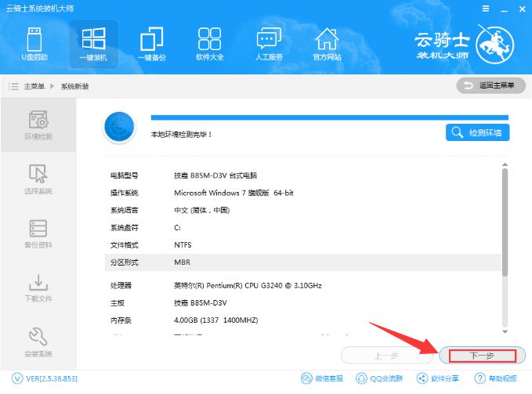Screen dimensions: 532x394
Task: Select 备份资料 step in sidebar
Action: coord(38,235)
